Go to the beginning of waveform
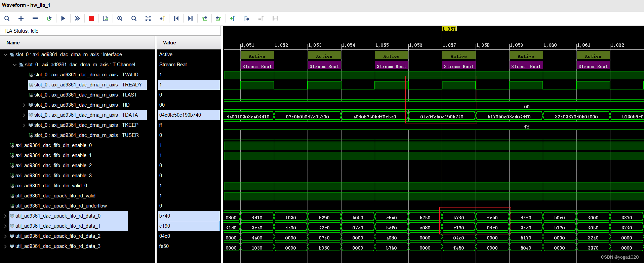The height and width of the screenshot is (263, 644). pyautogui.click(x=176, y=18)
